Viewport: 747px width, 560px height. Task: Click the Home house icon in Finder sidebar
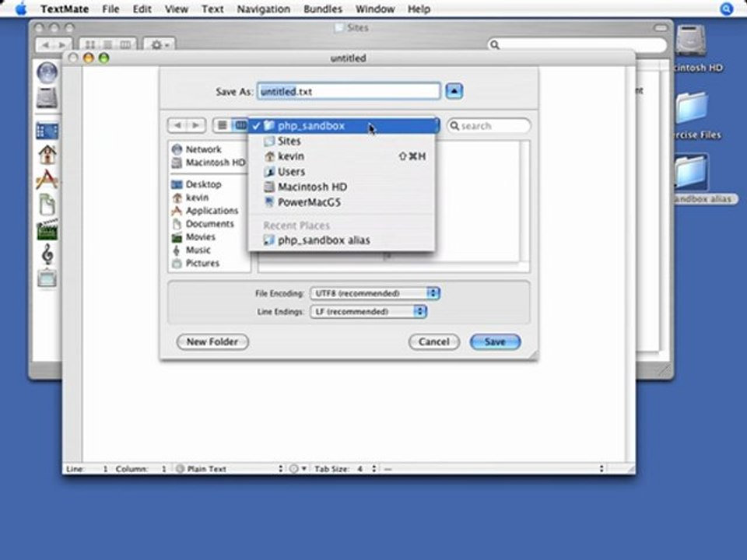pos(47,155)
